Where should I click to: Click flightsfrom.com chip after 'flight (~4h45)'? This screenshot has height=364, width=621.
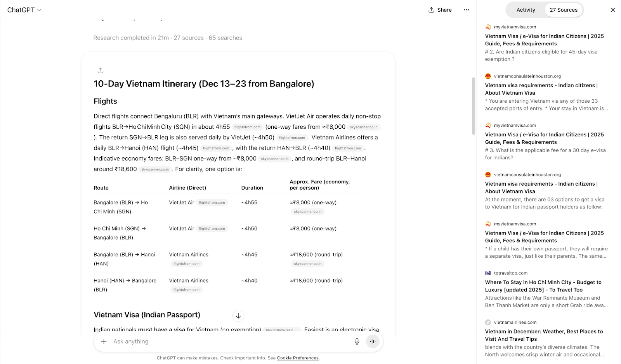(x=216, y=148)
